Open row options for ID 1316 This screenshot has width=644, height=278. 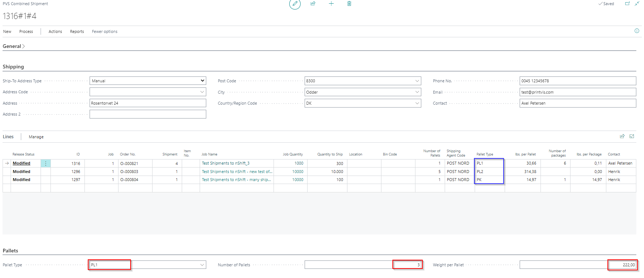(46, 164)
